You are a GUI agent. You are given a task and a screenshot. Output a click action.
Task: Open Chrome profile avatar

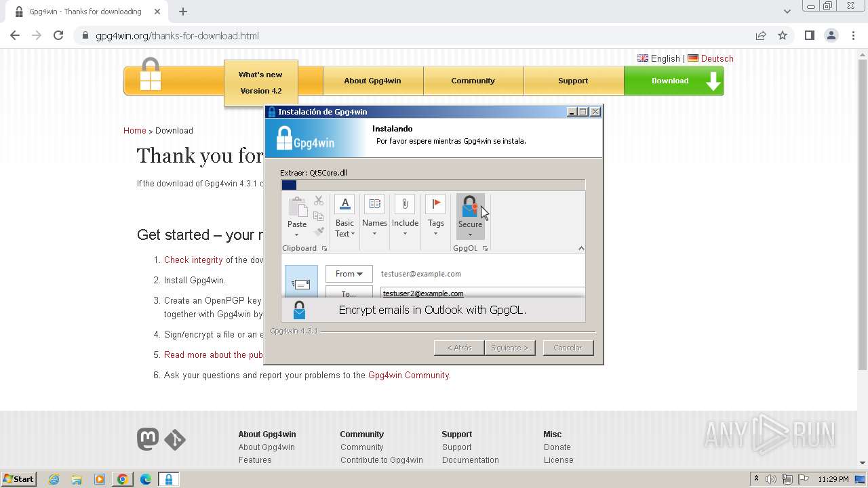pos(831,36)
